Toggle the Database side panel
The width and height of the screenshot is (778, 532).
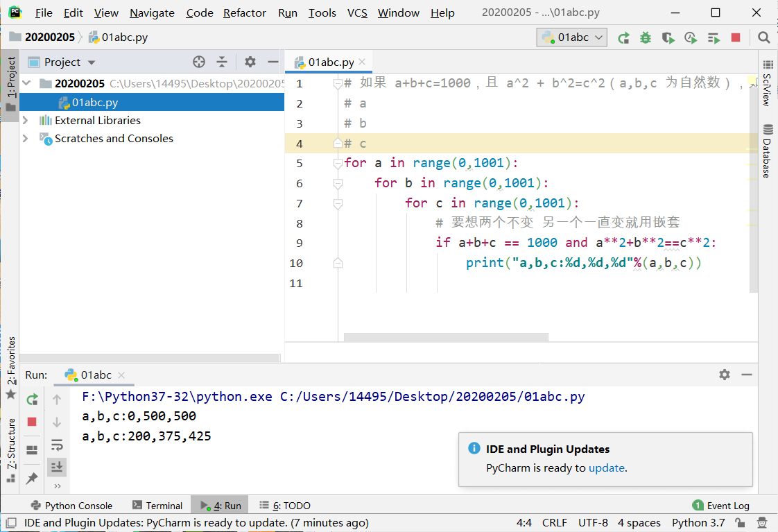tap(768, 151)
